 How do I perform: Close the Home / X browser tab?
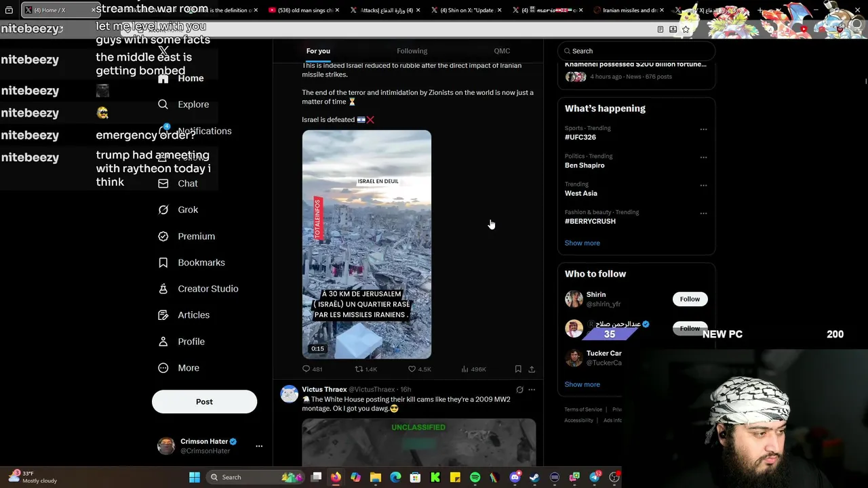click(x=94, y=10)
